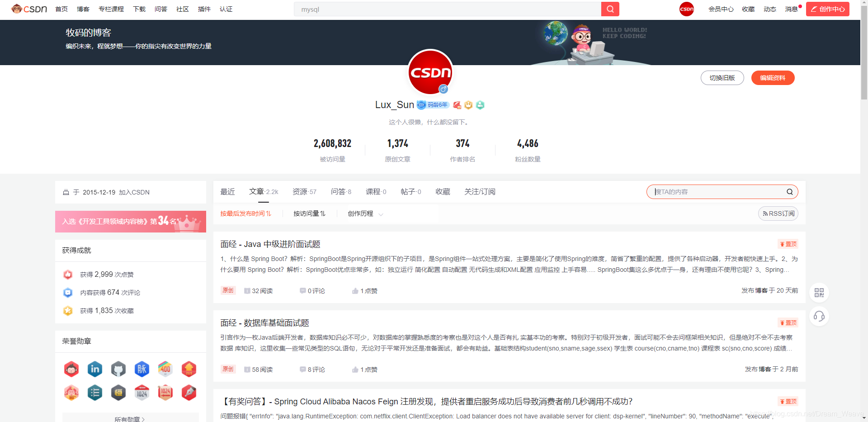This screenshot has width=868, height=422.
Task: Open the user avatar in the top bar
Action: [686, 9]
